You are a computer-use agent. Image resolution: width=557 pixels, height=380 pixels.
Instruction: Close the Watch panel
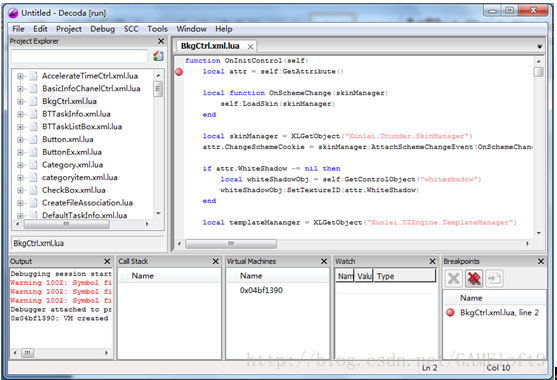tap(432, 261)
